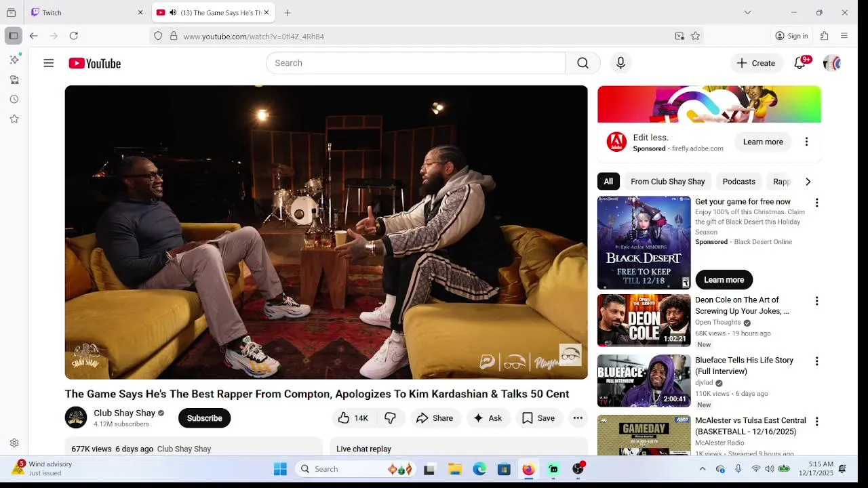Open Firefox sidebar synced tabs icon
This screenshot has height=488, width=868.
pyautogui.click(x=14, y=79)
